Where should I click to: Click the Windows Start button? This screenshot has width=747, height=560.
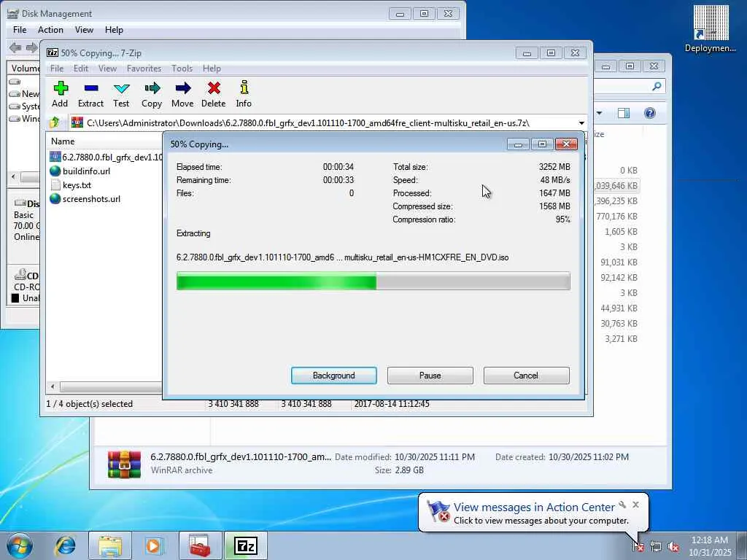19,545
